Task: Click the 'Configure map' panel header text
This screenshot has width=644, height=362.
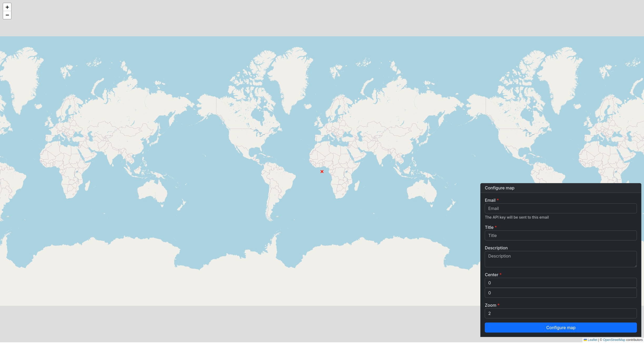Action: pos(500,188)
